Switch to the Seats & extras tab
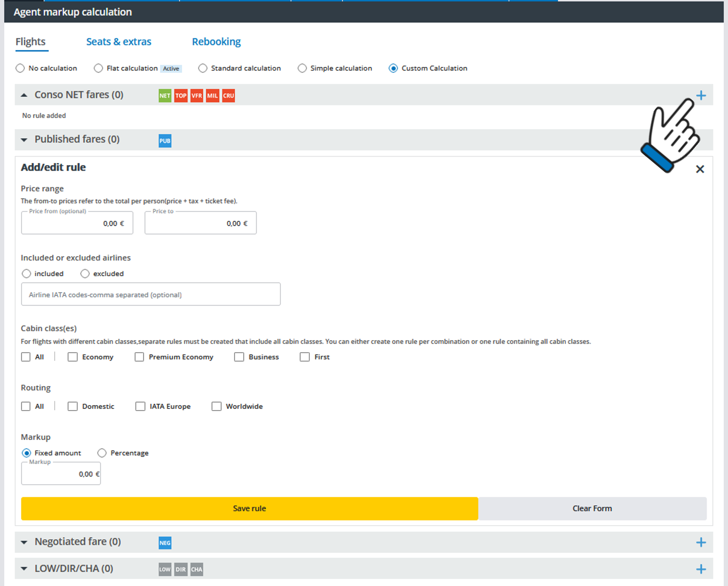The width and height of the screenshot is (728, 586). (x=118, y=42)
